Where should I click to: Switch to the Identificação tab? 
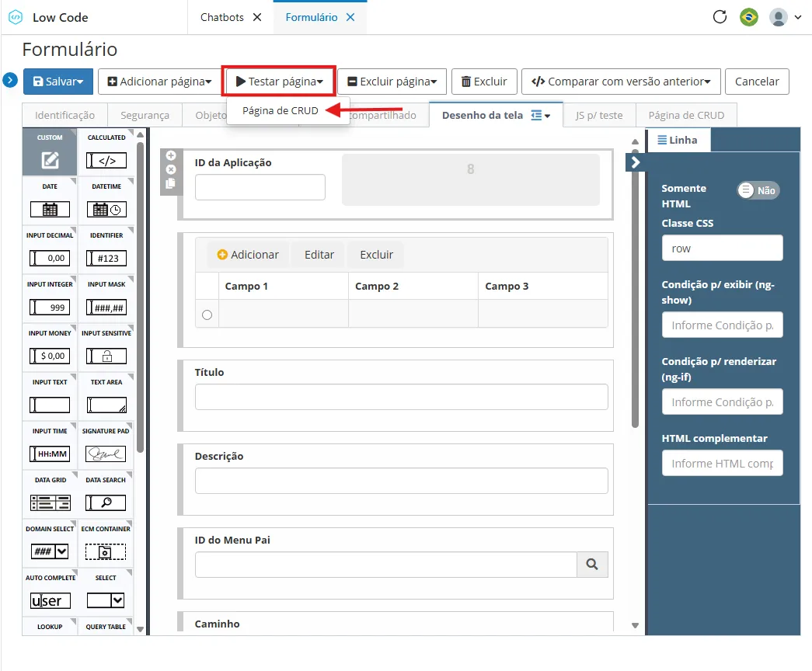click(64, 116)
